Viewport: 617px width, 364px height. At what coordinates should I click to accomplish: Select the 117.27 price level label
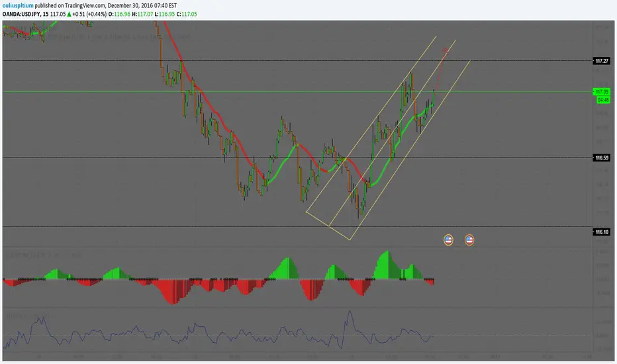602,61
